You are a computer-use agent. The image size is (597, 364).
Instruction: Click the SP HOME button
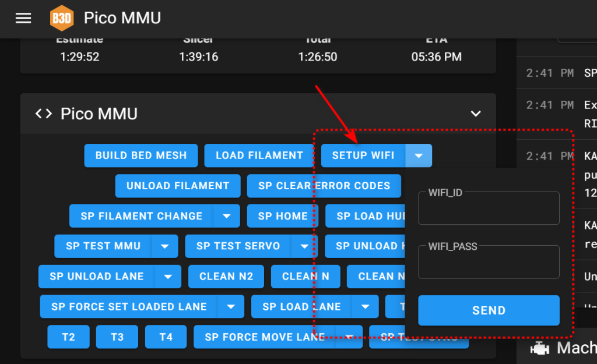coord(283,216)
